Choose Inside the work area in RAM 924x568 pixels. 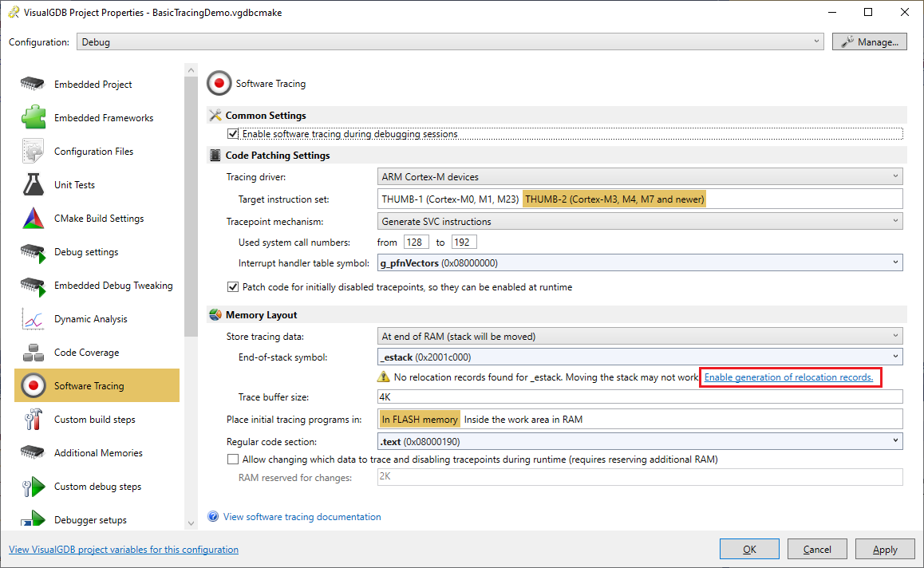tap(523, 419)
